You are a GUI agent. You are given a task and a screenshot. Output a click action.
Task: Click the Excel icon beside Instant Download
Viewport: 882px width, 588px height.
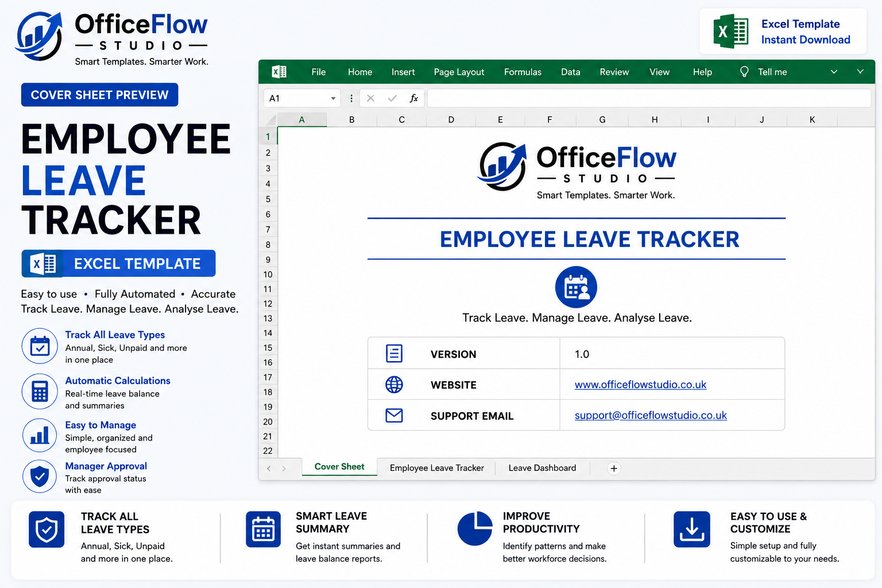(x=730, y=32)
